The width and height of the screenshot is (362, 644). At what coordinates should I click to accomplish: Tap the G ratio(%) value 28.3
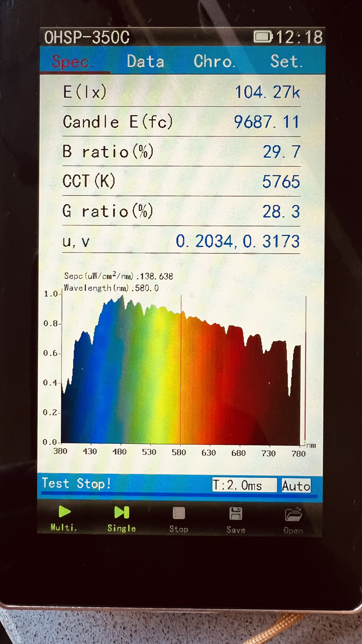281,211
